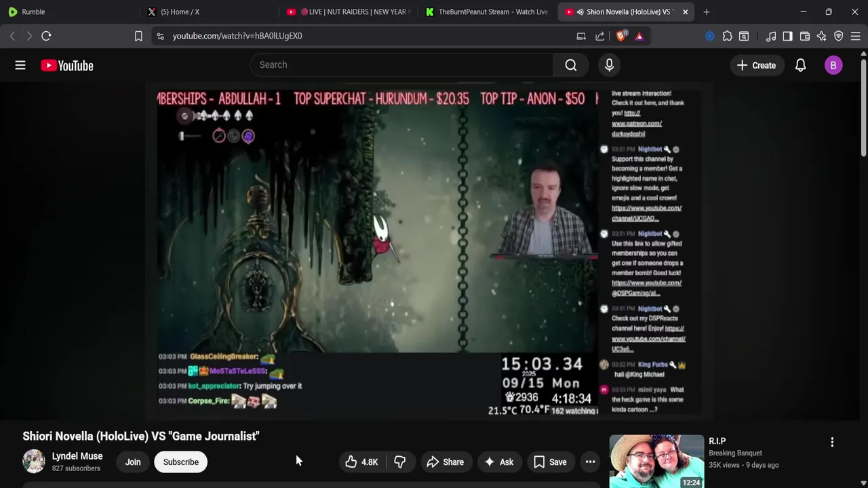Image resolution: width=868 pixels, height=488 pixels.
Task: Click the Breaking Banquet channel name
Action: tap(735, 453)
